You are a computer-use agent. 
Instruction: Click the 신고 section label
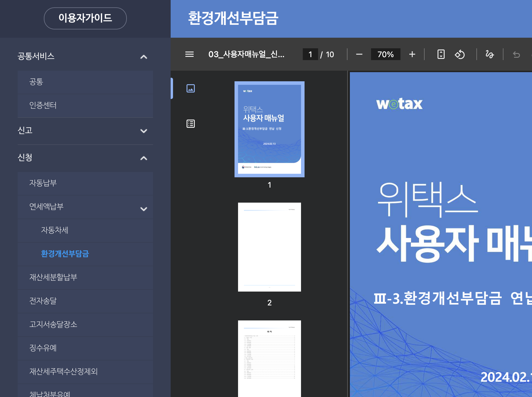[x=25, y=130]
